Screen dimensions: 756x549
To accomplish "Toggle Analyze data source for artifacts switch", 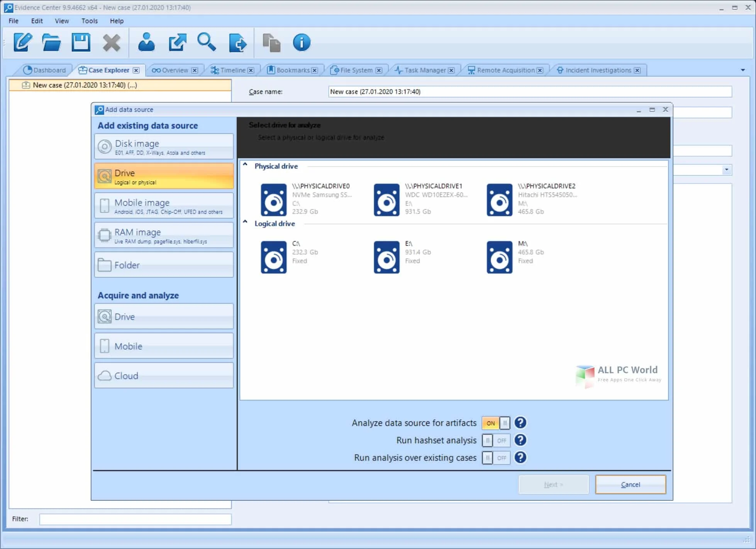I will (x=496, y=423).
